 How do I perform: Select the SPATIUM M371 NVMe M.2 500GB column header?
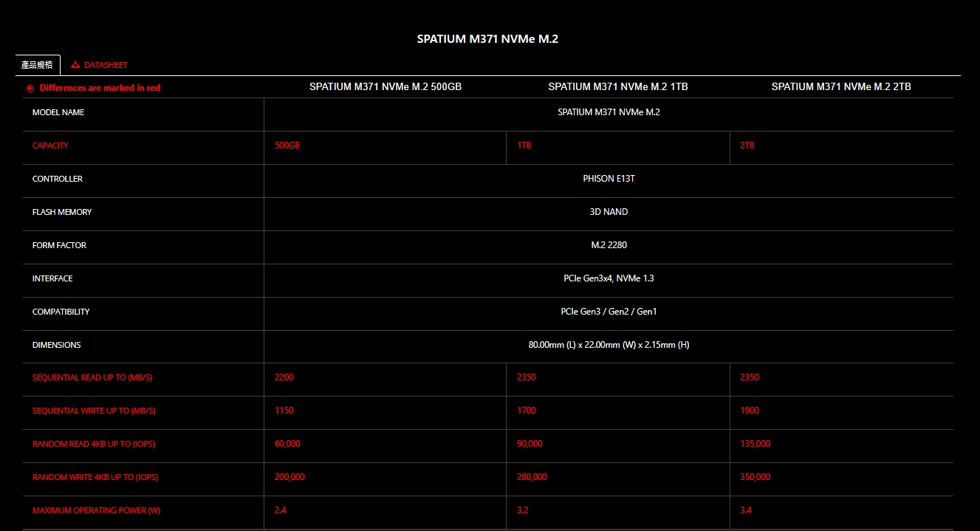[x=385, y=86]
